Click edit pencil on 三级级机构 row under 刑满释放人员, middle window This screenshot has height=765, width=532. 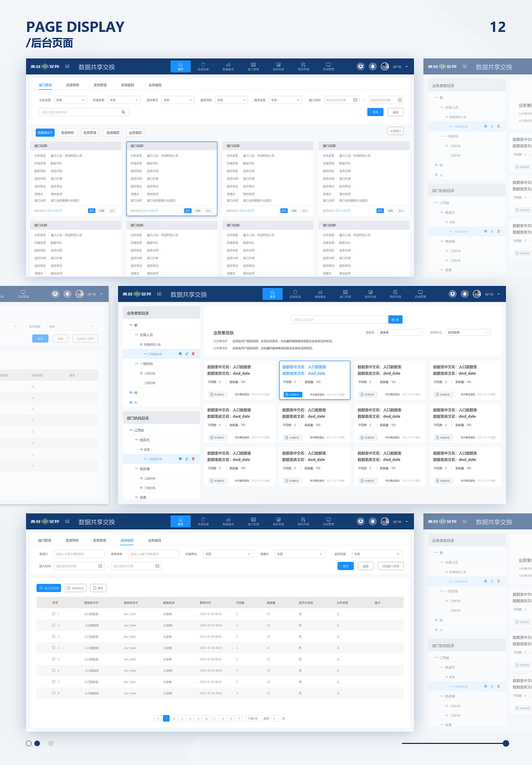point(187,354)
